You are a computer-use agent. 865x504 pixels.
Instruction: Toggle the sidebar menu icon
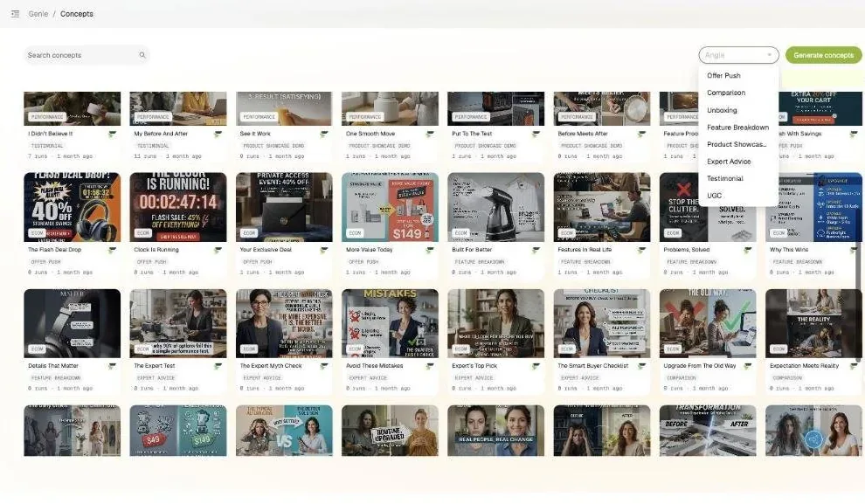click(x=16, y=14)
